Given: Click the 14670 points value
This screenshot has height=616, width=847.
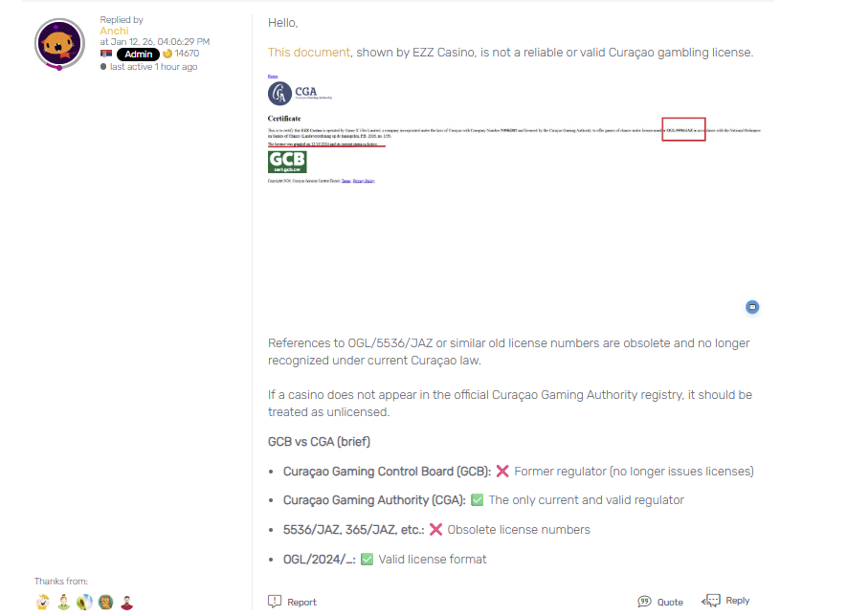Looking at the screenshot, I should [187, 54].
